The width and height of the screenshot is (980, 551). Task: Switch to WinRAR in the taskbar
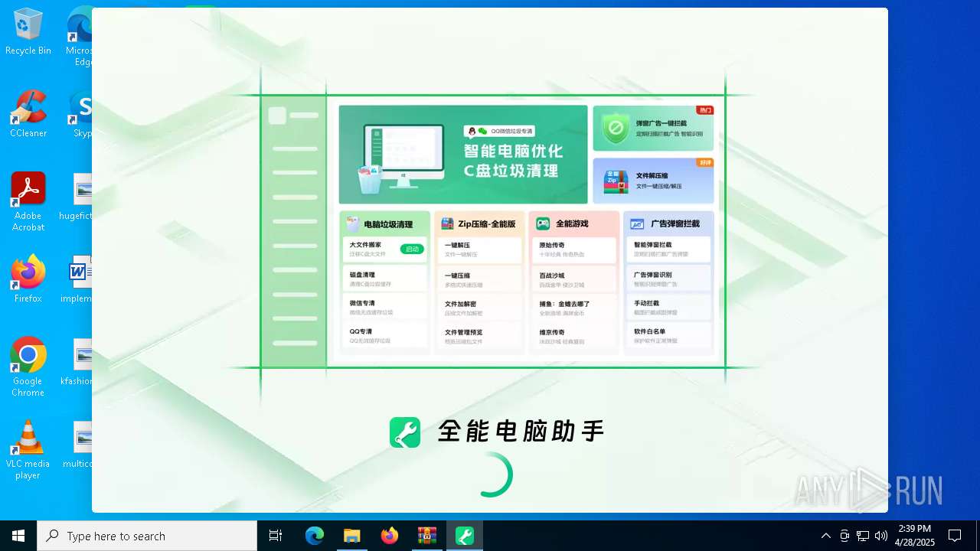[426, 536]
